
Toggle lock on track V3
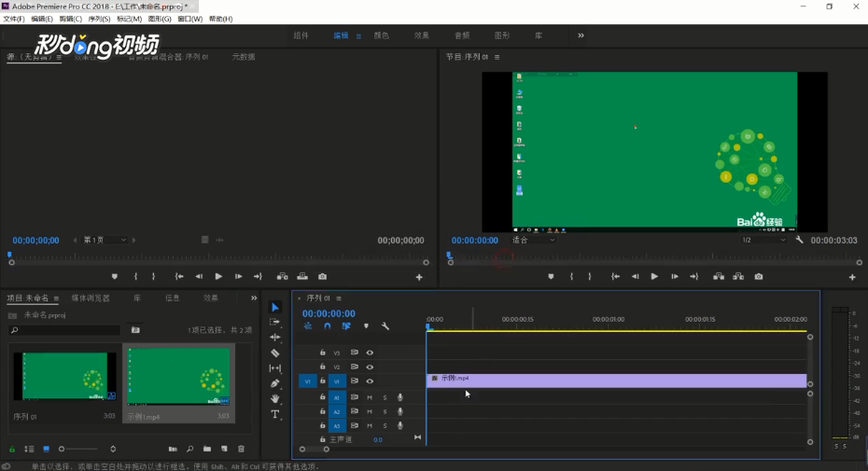(x=323, y=353)
